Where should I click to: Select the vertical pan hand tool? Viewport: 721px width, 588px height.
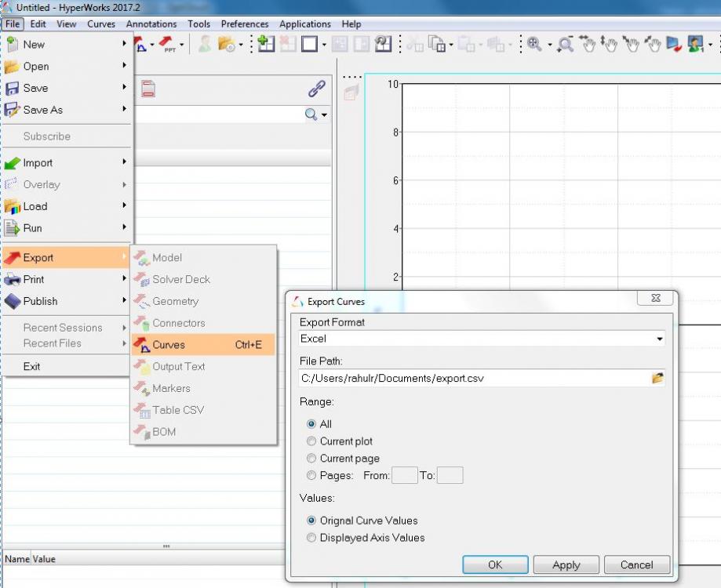[609, 44]
